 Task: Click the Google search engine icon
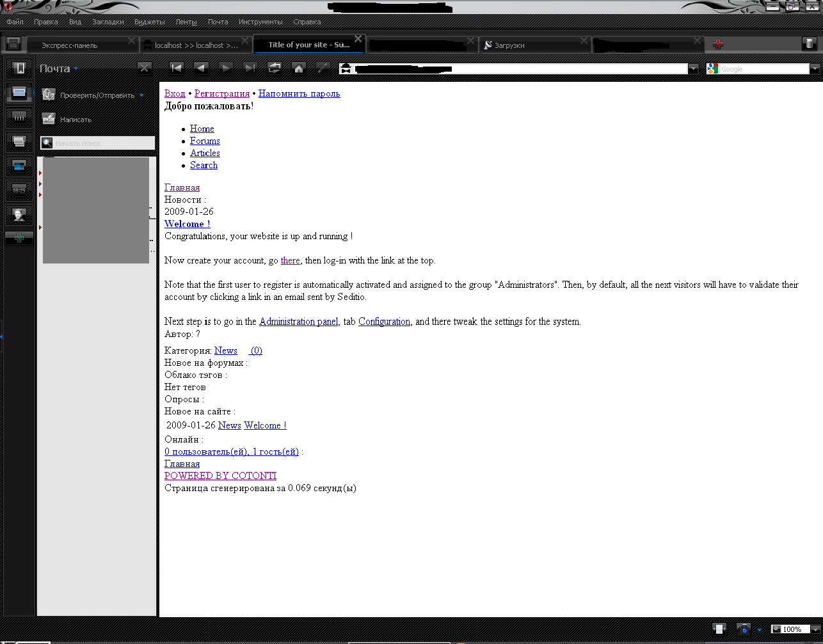pos(713,68)
